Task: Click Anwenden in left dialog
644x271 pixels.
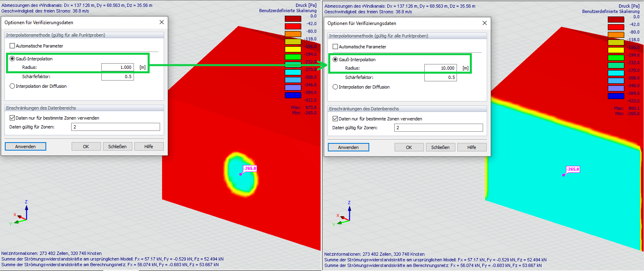Action: [x=25, y=147]
